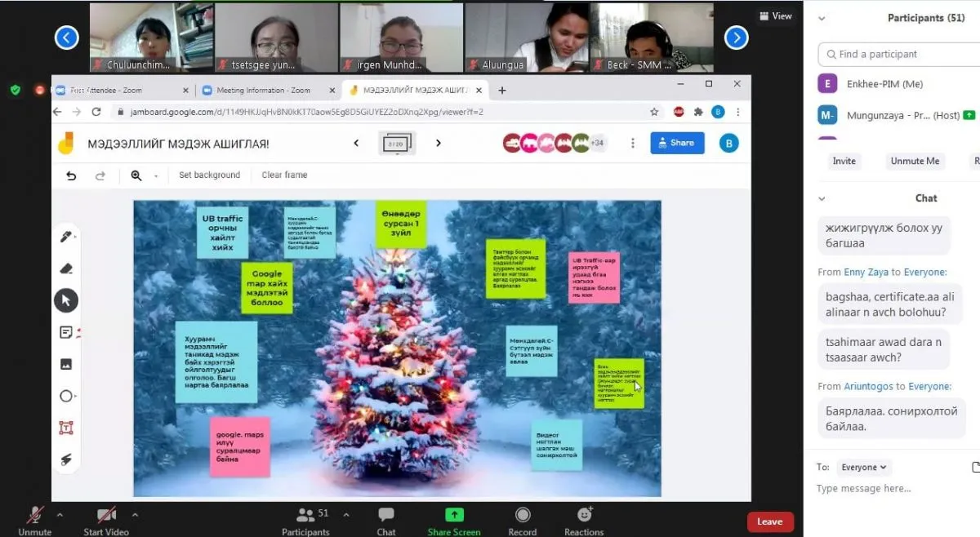Pick the Circle shape tool in Jamboard
Screen dimensions: 980x537
pos(66,396)
